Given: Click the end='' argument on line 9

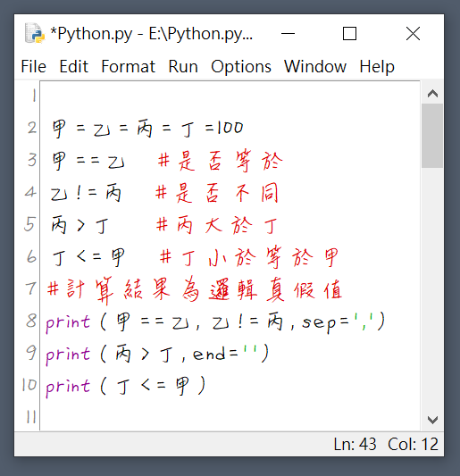Looking at the screenshot, I should (225, 354).
